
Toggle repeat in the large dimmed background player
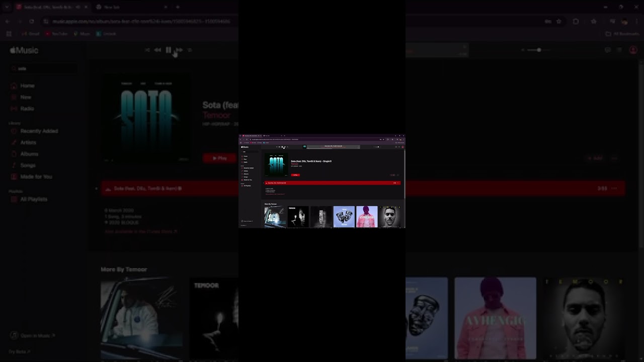click(x=190, y=50)
